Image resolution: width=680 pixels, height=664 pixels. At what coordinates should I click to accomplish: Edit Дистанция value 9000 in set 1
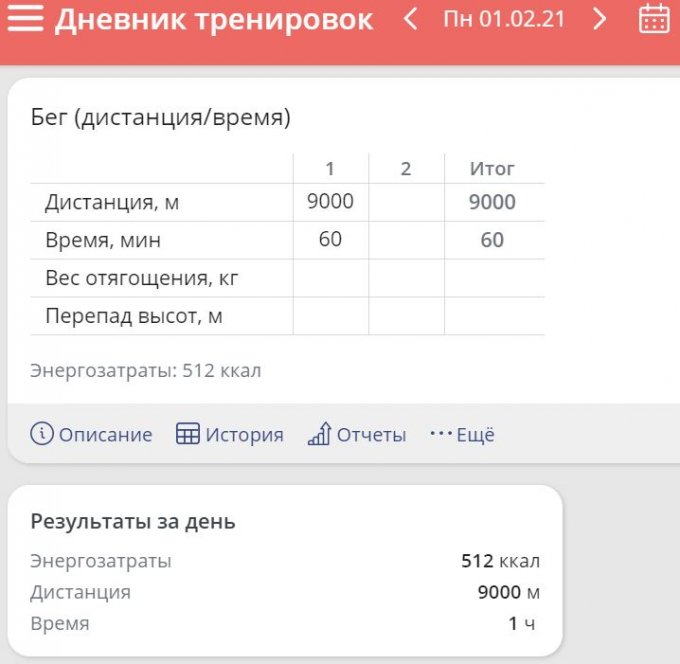(x=330, y=202)
